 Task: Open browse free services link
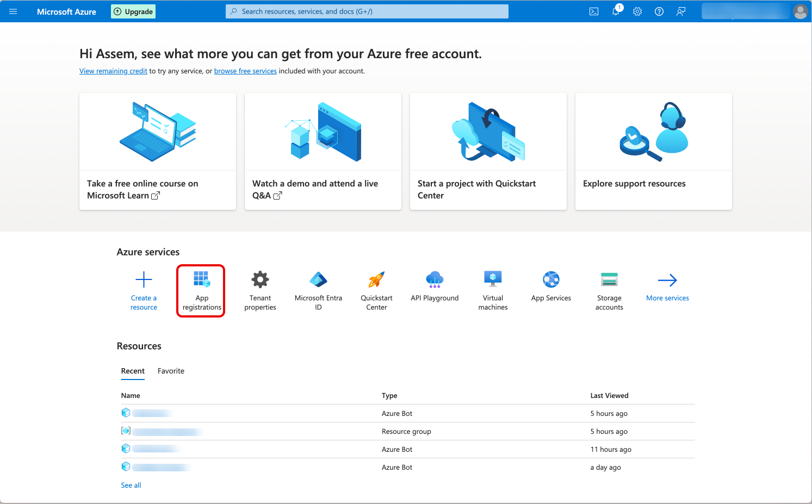click(x=245, y=71)
